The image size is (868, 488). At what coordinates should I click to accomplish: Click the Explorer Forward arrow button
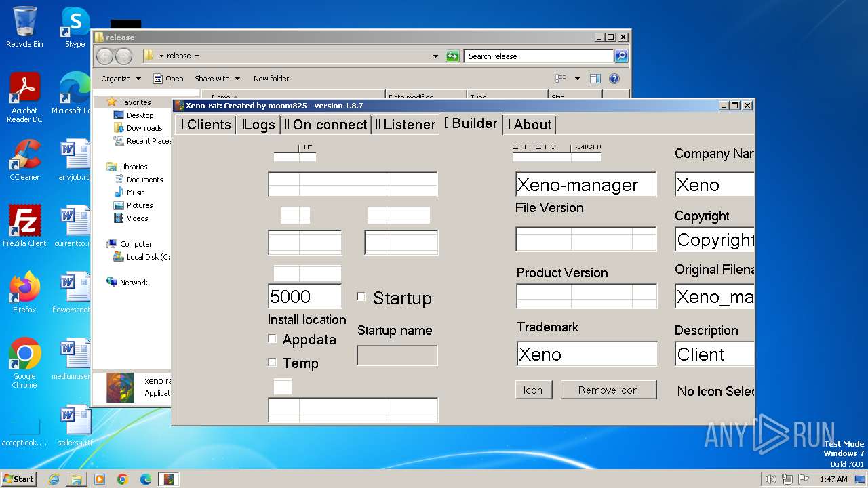pyautogui.click(x=123, y=56)
